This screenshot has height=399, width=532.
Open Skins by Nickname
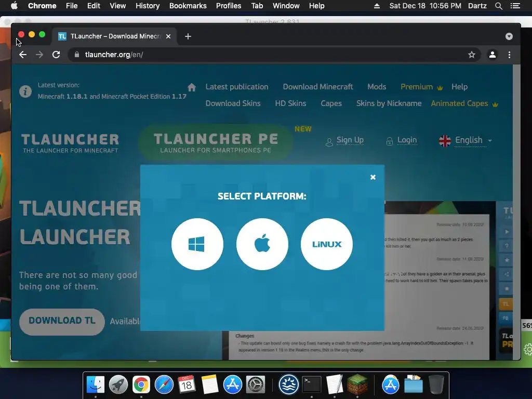389,103
